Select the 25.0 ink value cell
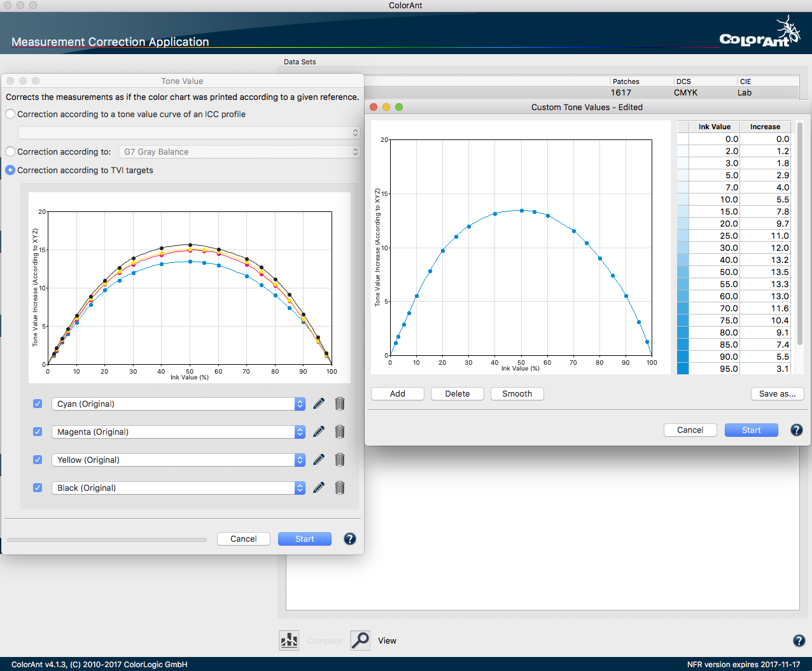812x671 pixels. [x=715, y=236]
